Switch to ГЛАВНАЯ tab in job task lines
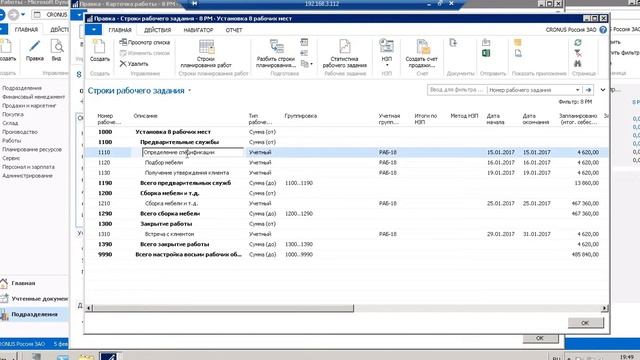 (120, 30)
